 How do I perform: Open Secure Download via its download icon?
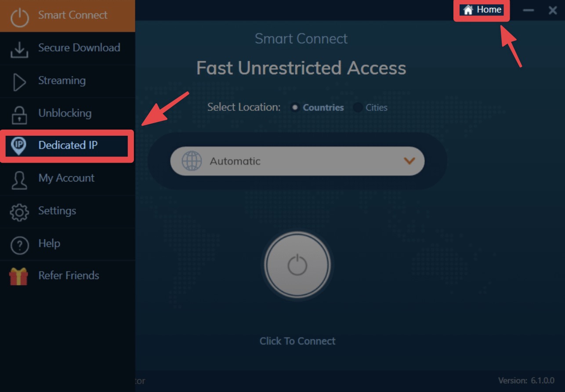coord(19,49)
